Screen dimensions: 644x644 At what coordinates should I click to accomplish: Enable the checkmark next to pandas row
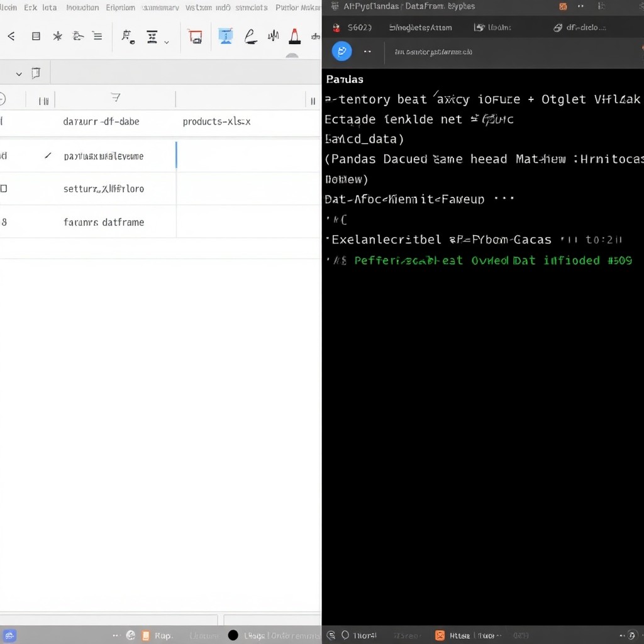(48, 155)
